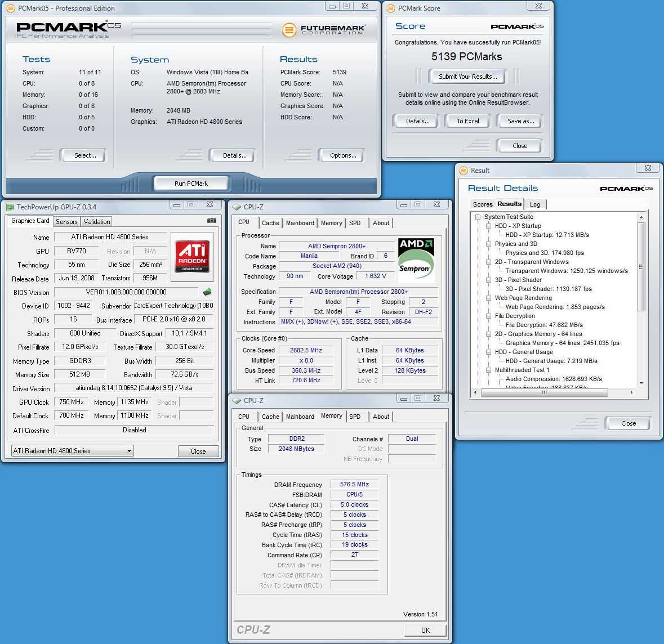The height and width of the screenshot is (644, 664).
Task: Click the BIOS save chip icon in GPU-Z
Action: pyautogui.click(x=207, y=292)
